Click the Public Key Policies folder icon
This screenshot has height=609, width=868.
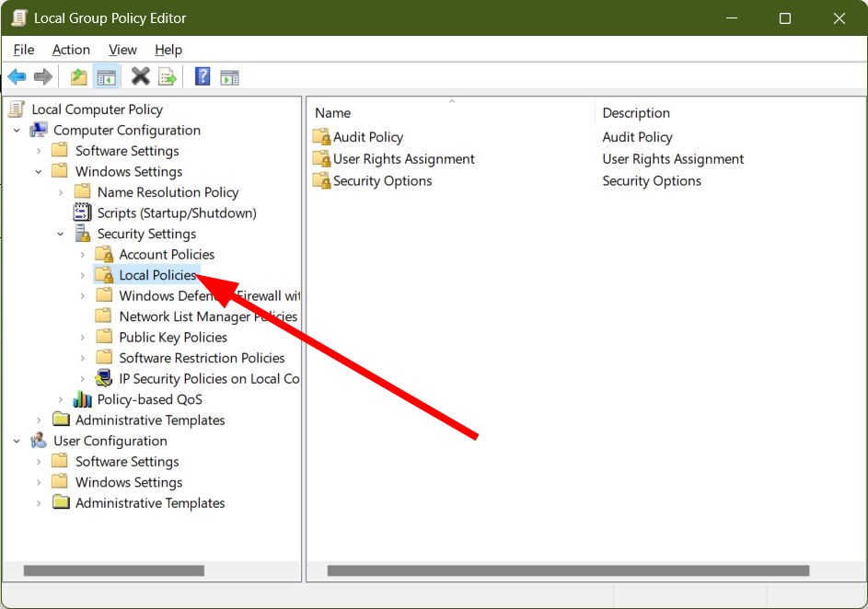104,337
